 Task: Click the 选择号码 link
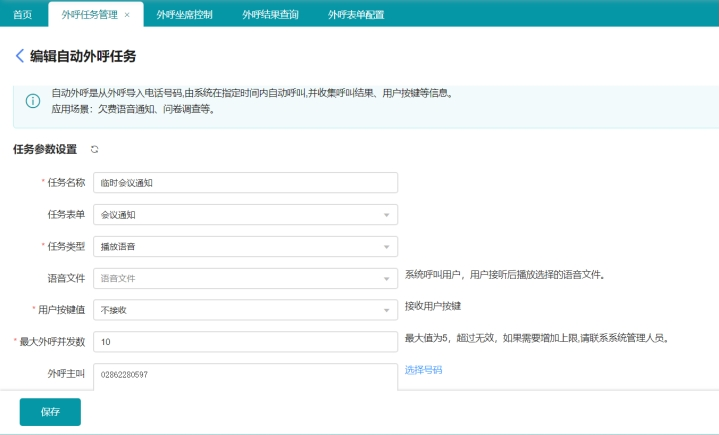coord(423,370)
